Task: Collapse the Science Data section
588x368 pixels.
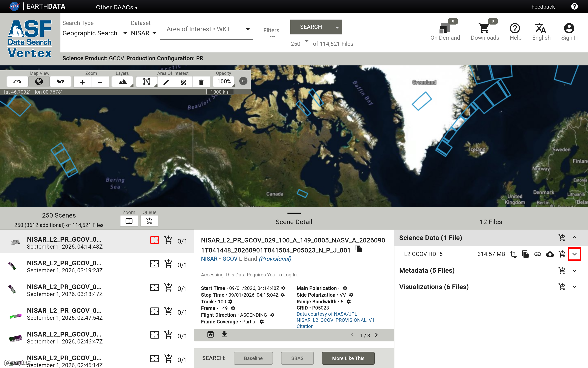Action: pyautogui.click(x=574, y=237)
